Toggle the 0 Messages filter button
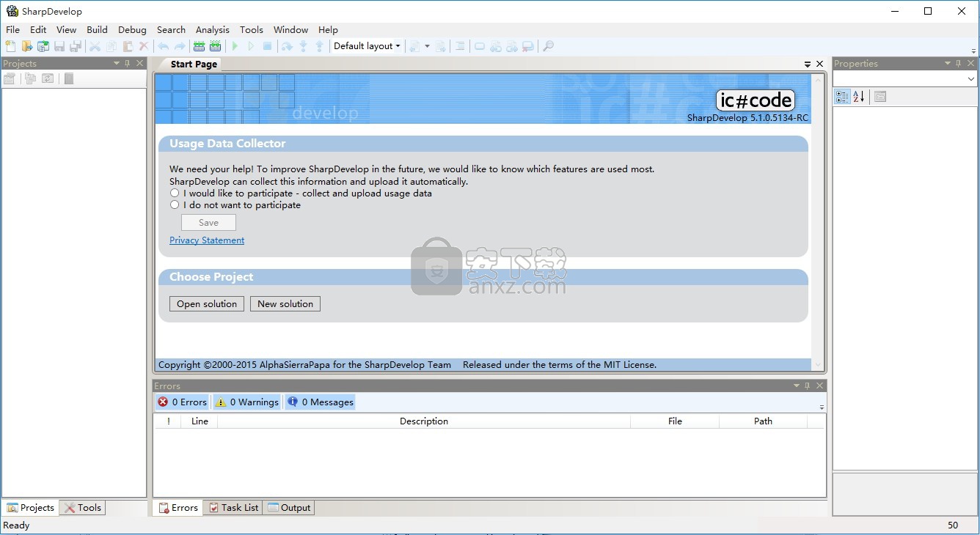The width and height of the screenshot is (980, 535). click(x=321, y=402)
